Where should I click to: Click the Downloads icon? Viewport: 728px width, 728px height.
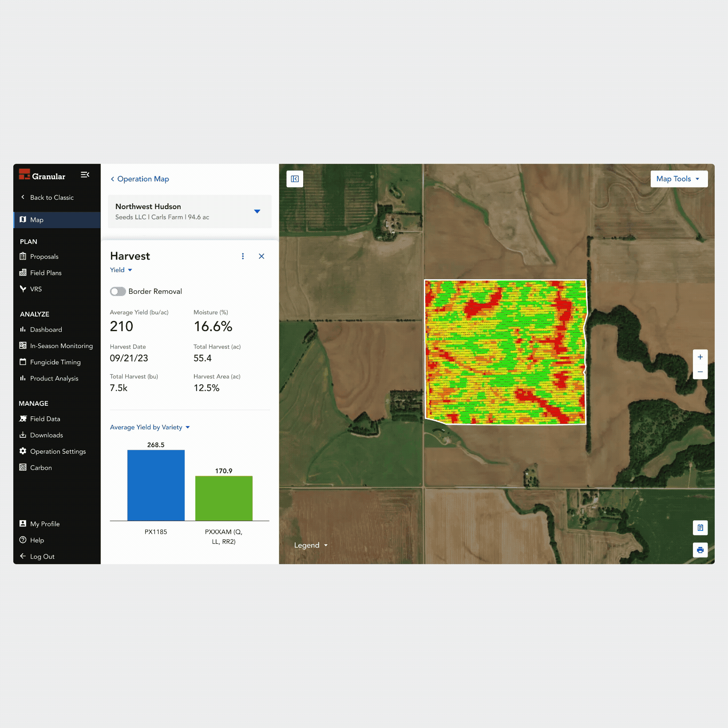point(23,435)
